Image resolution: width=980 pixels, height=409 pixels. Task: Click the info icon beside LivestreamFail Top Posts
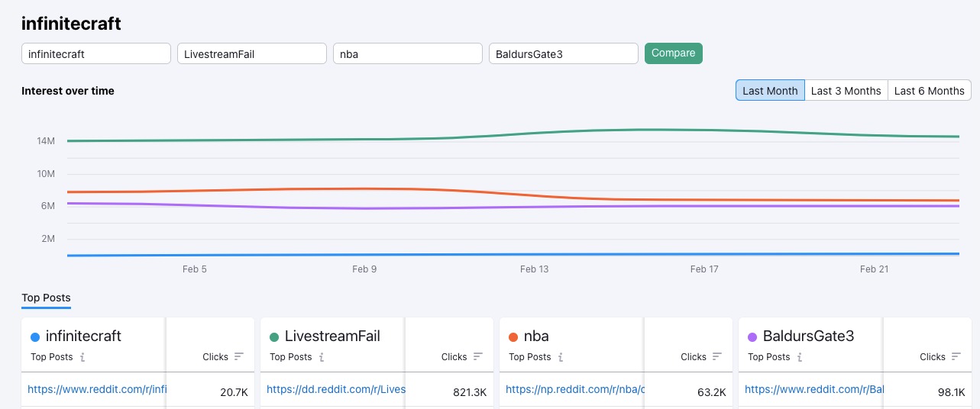(322, 357)
